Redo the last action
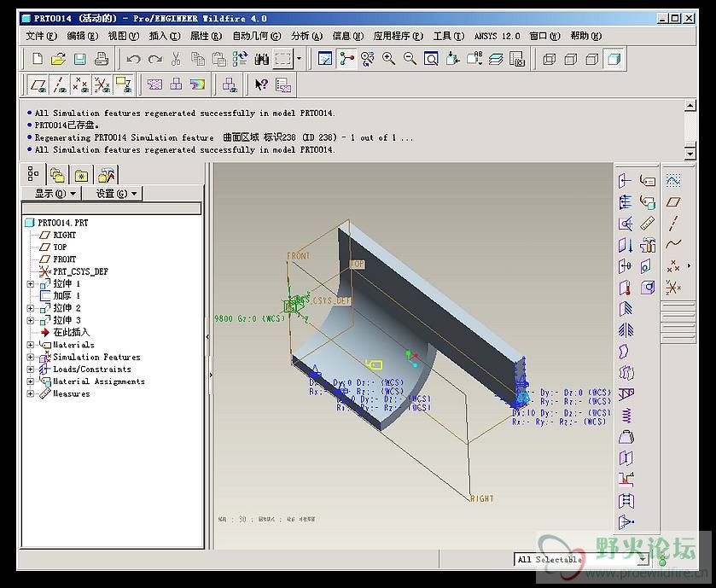 coord(154,59)
